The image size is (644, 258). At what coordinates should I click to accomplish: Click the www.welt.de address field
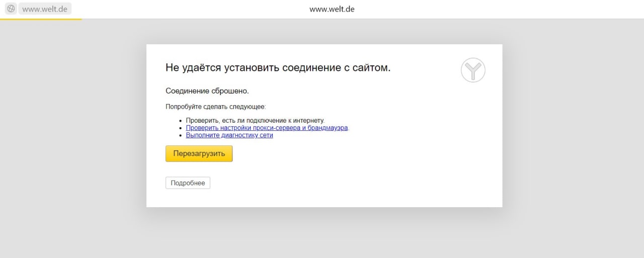[x=45, y=9]
